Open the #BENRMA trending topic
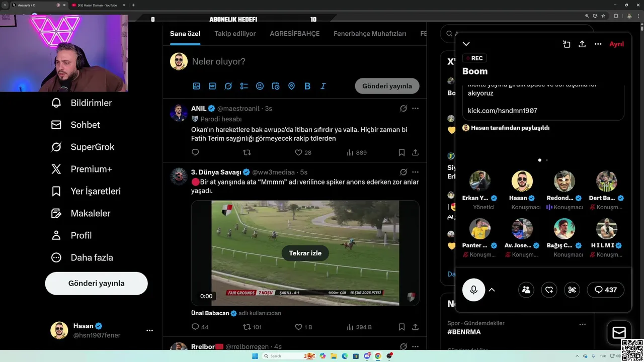Screen dimensions: 644x362 click(x=464, y=332)
